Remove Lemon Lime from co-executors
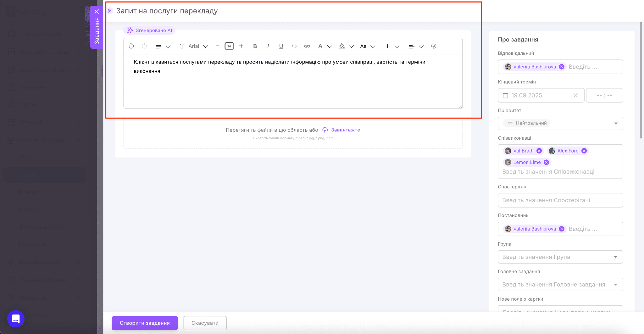This screenshot has height=334, width=644. tap(546, 162)
